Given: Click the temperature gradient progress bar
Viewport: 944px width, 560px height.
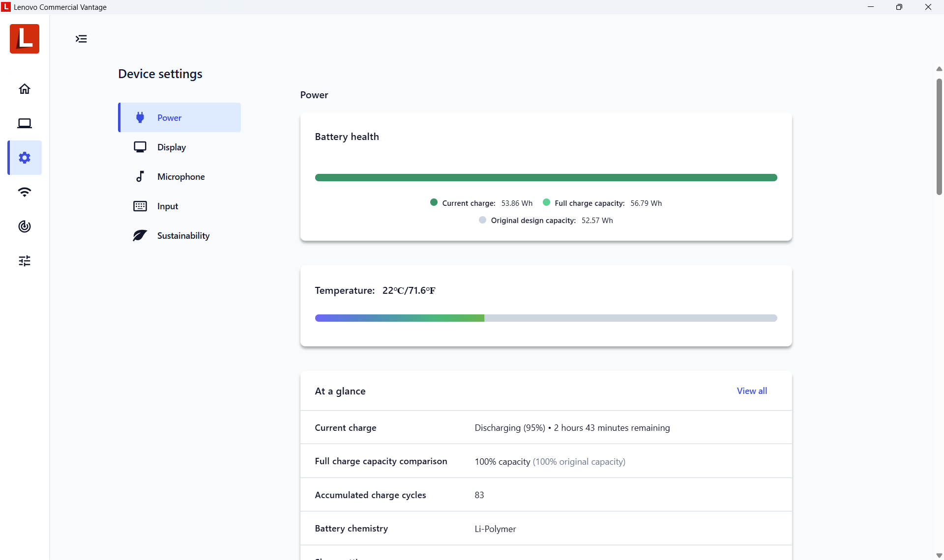Looking at the screenshot, I should point(546,318).
